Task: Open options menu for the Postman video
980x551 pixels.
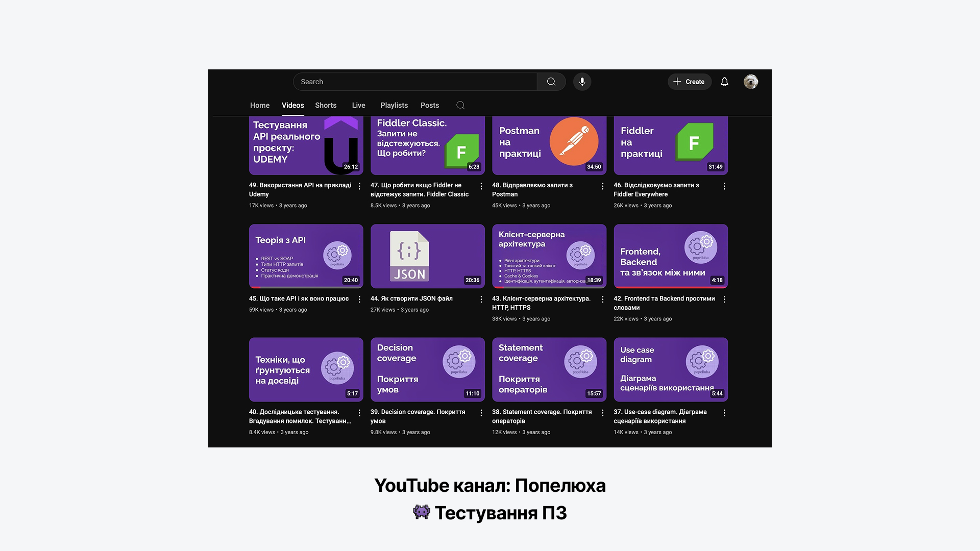Action: (x=603, y=186)
